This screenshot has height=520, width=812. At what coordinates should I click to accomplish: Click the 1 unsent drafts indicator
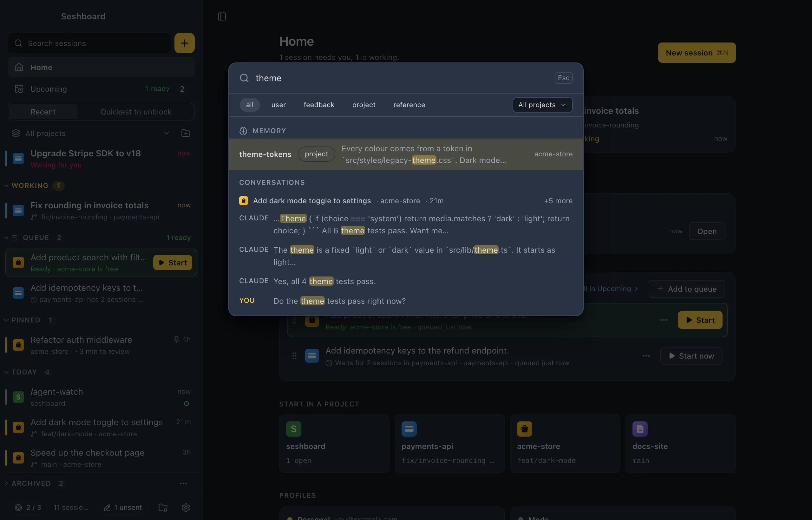(x=123, y=508)
